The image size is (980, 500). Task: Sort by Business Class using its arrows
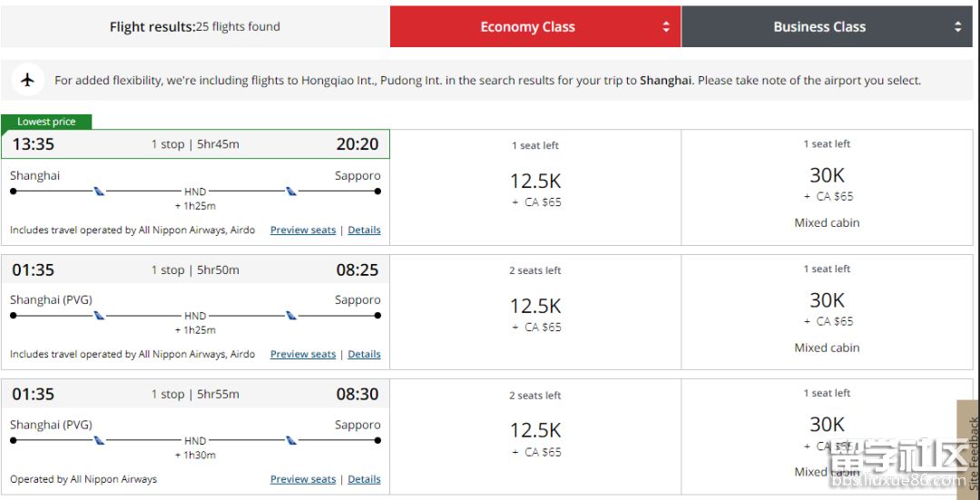click(x=958, y=27)
